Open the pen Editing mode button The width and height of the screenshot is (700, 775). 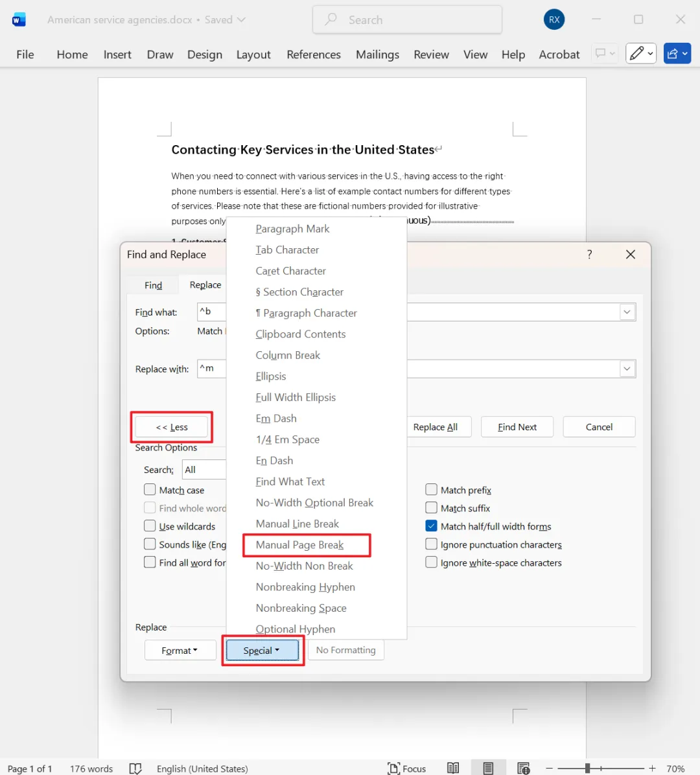[640, 53]
